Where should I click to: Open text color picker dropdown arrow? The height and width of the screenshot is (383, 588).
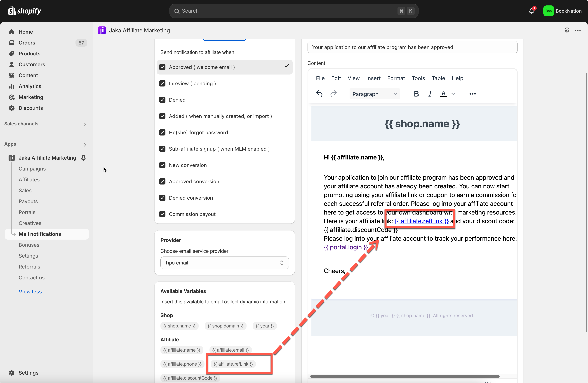pos(453,94)
